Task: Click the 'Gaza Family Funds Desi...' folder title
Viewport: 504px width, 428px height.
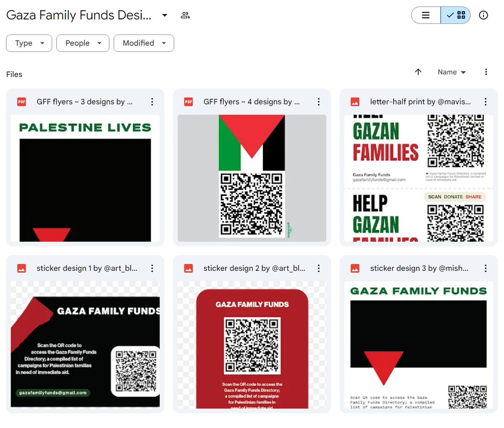Action: (x=79, y=15)
